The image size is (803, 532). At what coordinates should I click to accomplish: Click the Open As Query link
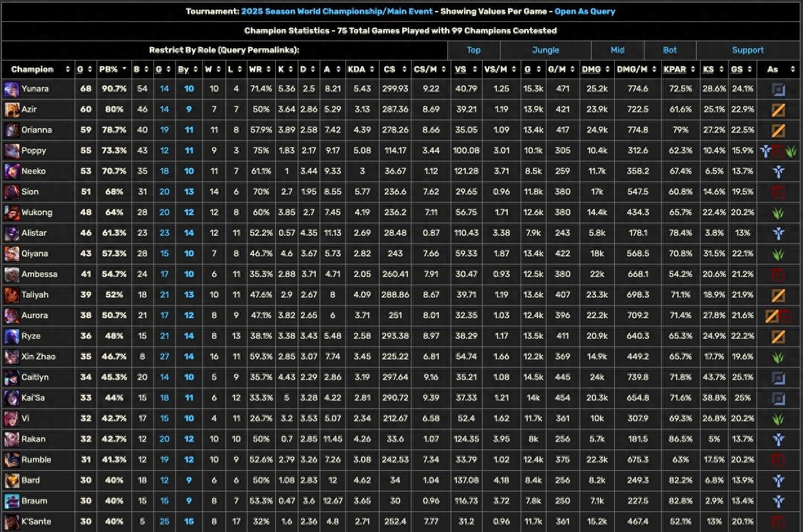coord(585,12)
